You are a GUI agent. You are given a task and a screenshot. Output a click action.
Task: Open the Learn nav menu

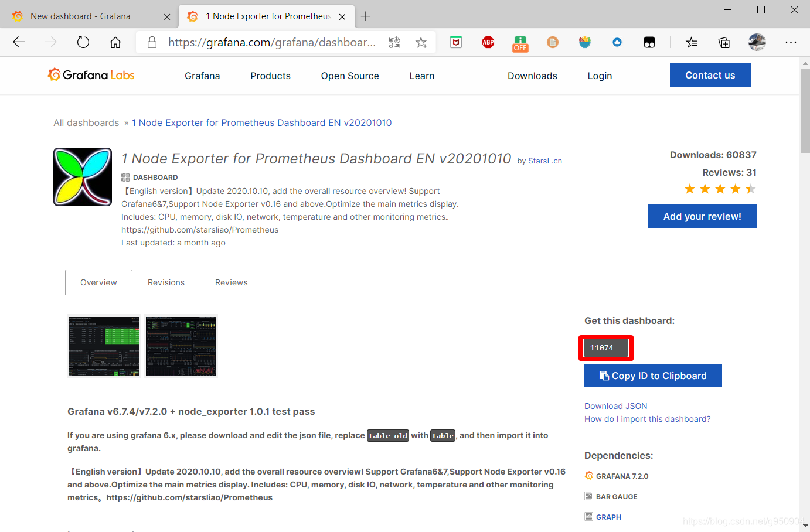coord(422,76)
